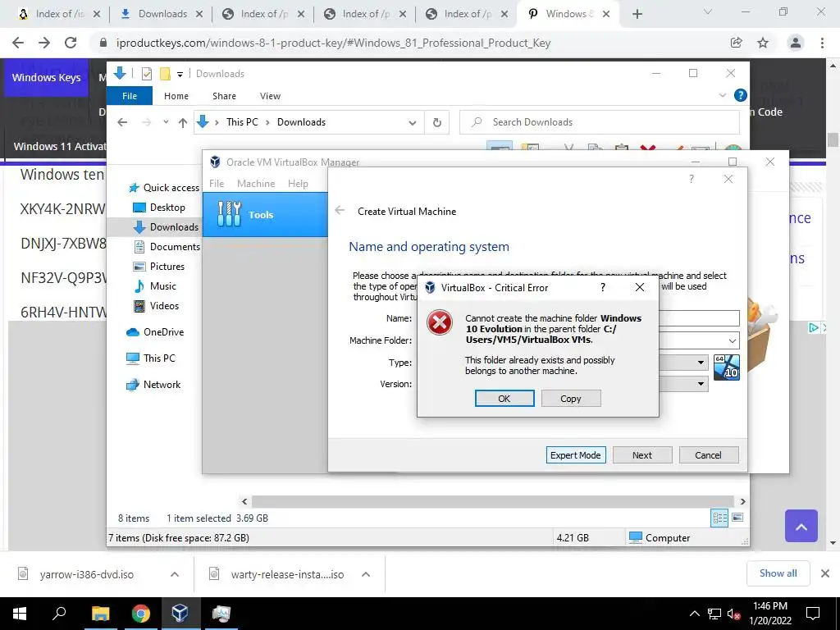
Task: Select Network in navigation pane
Action: [153, 384]
